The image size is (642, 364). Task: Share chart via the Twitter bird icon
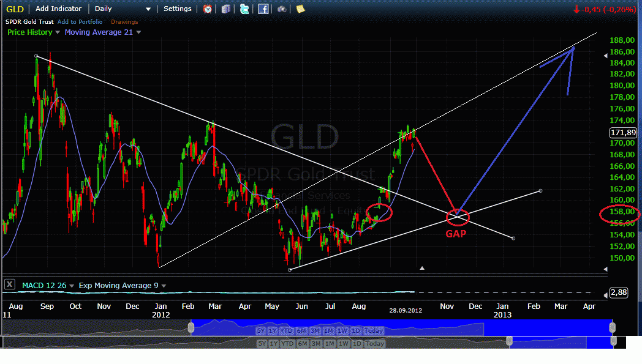[244, 9]
